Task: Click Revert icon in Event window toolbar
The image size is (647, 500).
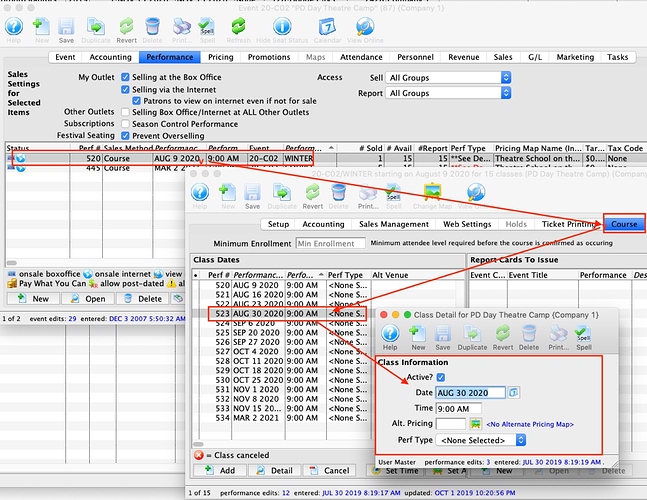Action: click(126, 27)
